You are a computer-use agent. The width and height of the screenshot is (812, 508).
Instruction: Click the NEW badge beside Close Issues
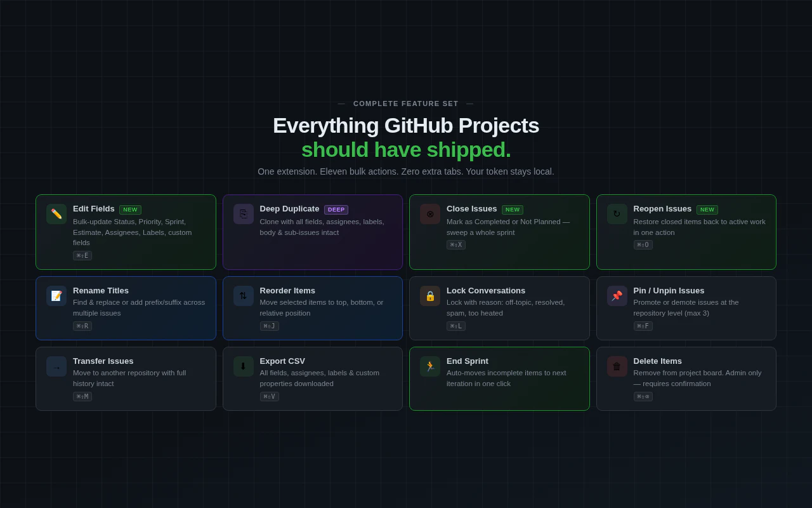pos(513,210)
